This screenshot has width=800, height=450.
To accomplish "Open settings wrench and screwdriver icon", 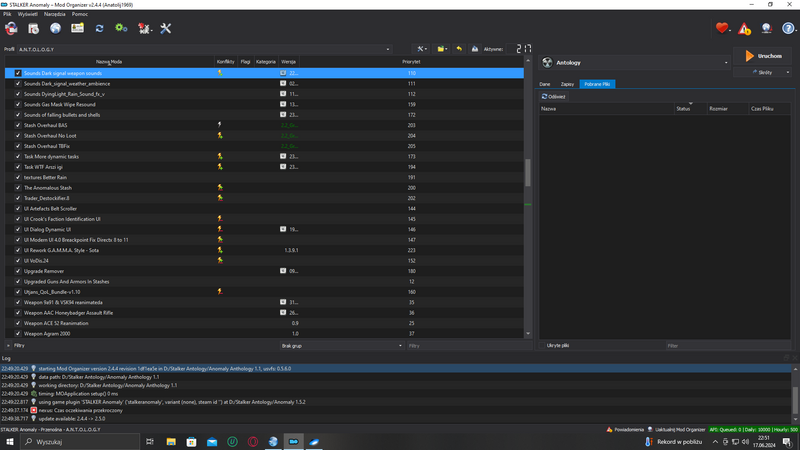I will click(166, 28).
